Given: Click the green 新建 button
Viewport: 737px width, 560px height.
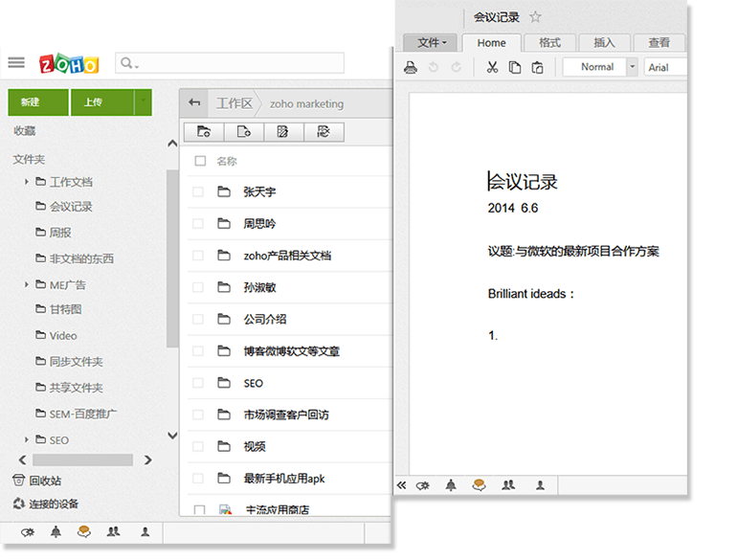Looking at the screenshot, I should tap(38, 102).
